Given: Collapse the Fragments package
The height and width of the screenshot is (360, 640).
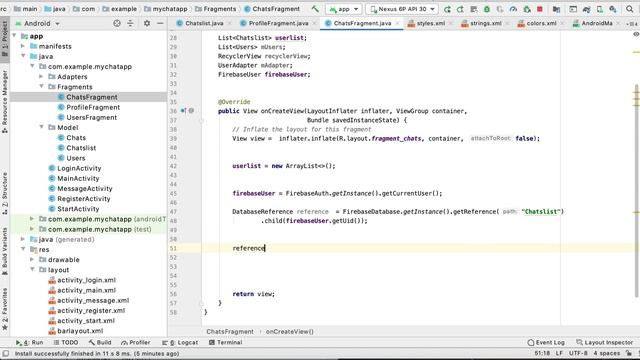Looking at the screenshot, I should (x=41, y=87).
